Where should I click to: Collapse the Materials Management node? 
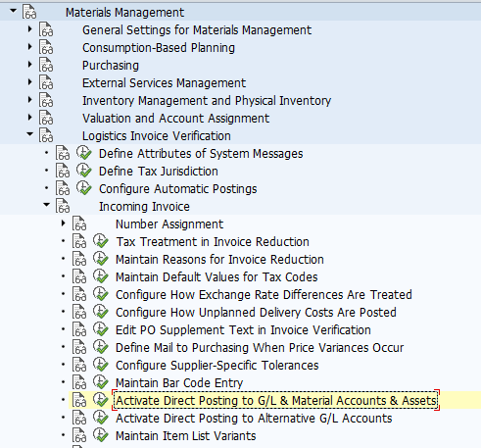tap(13, 11)
